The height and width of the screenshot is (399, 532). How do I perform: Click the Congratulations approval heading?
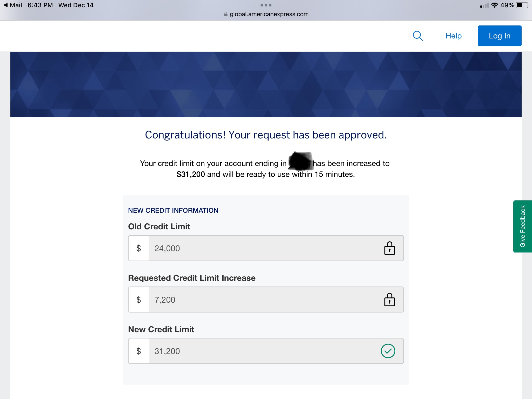click(x=266, y=135)
